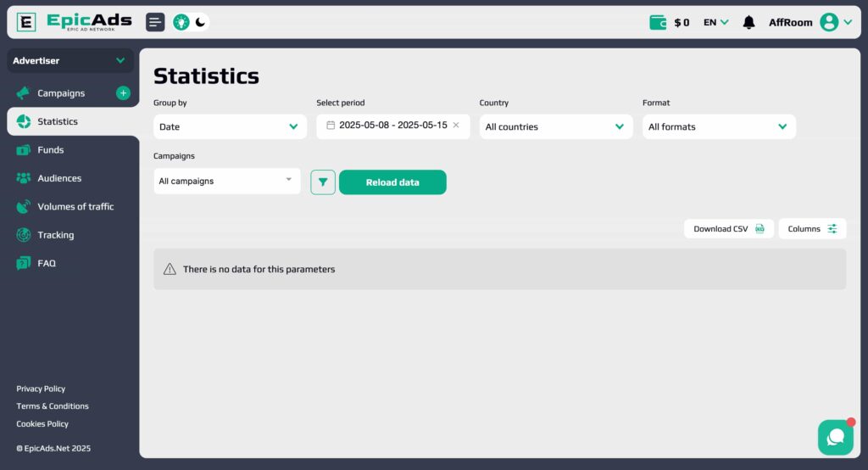Expand the account menu chevron

848,22
